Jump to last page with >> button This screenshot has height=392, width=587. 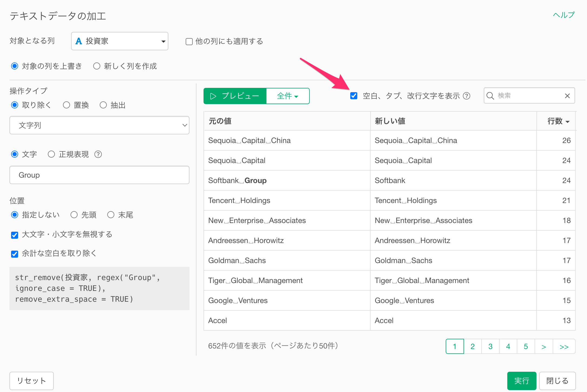[x=564, y=346]
